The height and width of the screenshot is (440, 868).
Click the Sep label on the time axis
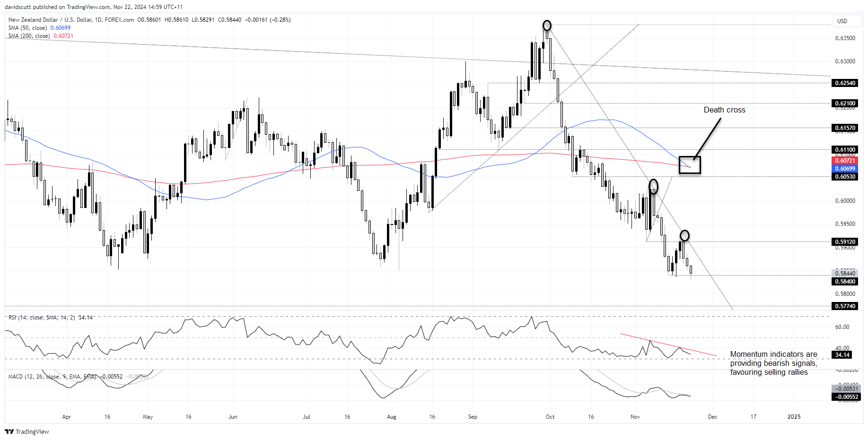click(x=473, y=417)
